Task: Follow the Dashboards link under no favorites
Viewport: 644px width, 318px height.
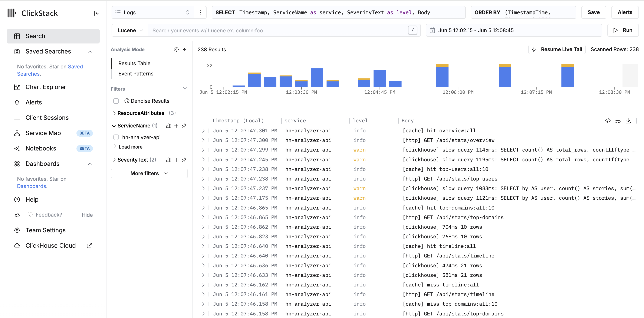Action: click(32, 186)
